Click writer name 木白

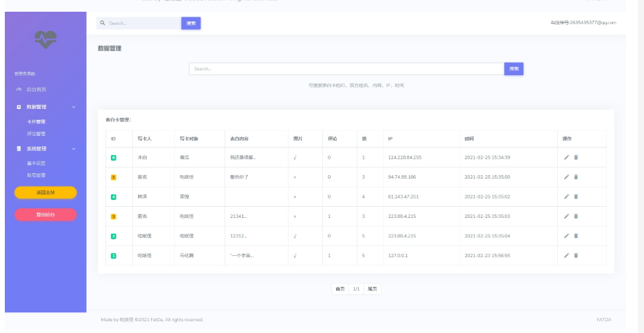[142, 157]
